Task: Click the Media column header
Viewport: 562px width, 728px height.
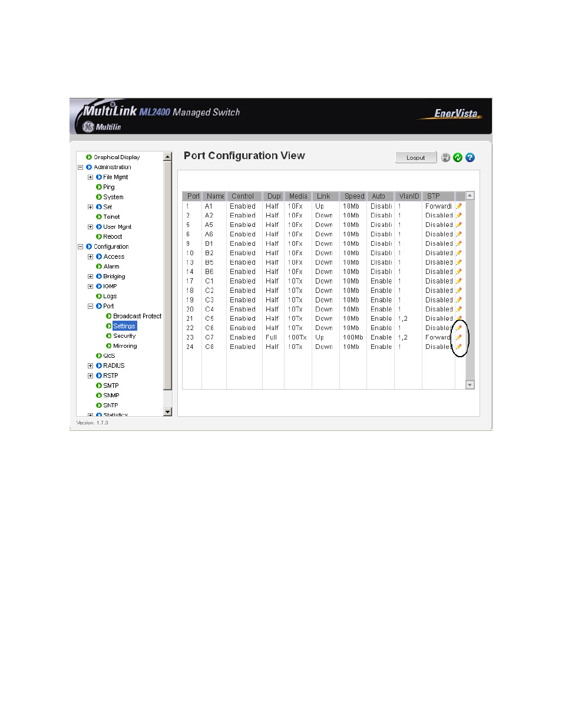Action: 298,196
